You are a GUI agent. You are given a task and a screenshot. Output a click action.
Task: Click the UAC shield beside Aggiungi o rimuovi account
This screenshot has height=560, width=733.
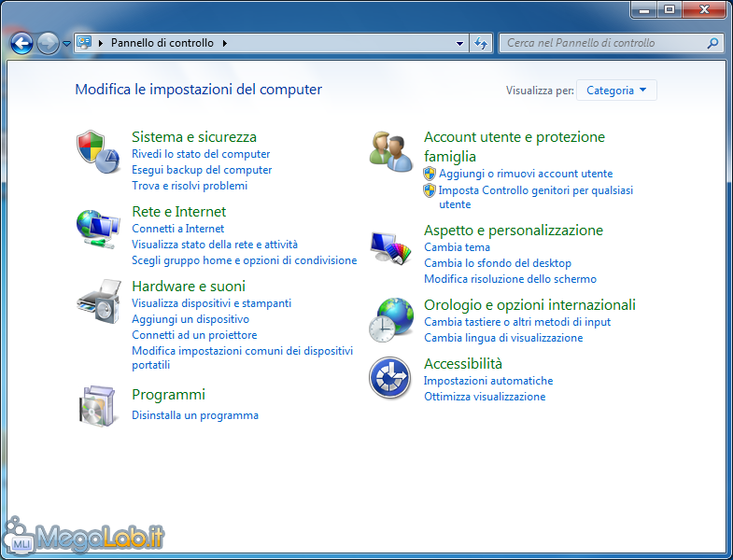pos(430,174)
